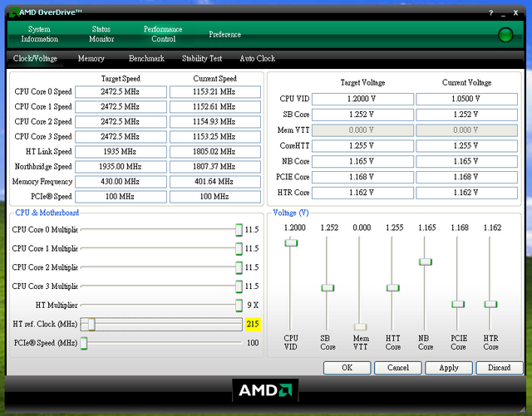
Task: Click Northbridge Speed current 1807.37 MHz field
Action: point(215,166)
